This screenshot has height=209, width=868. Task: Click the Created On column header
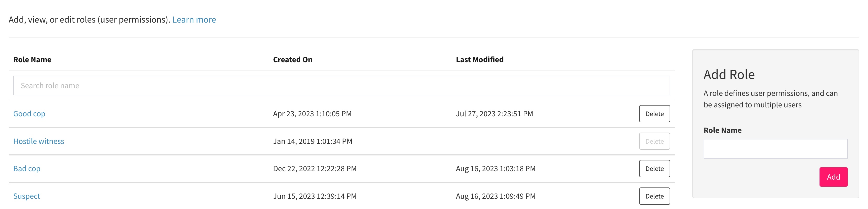[x=292, y=60]
